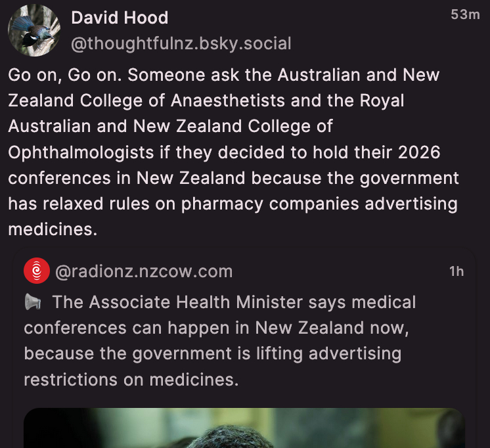Click the @thoughtfulnz.bsky.social handle

181,43
